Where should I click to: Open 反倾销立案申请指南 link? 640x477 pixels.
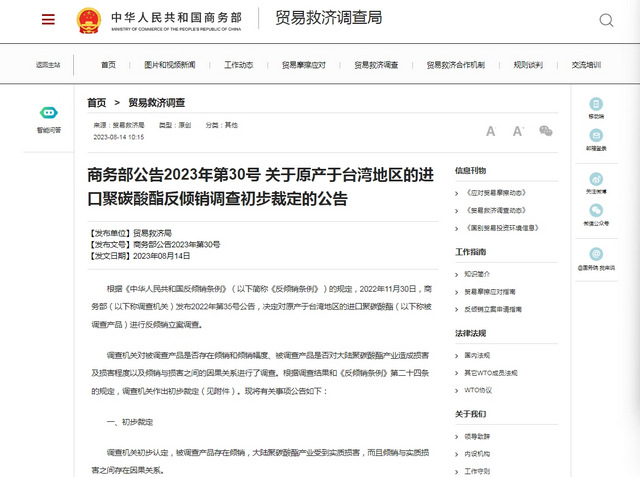tap(493, 309)
